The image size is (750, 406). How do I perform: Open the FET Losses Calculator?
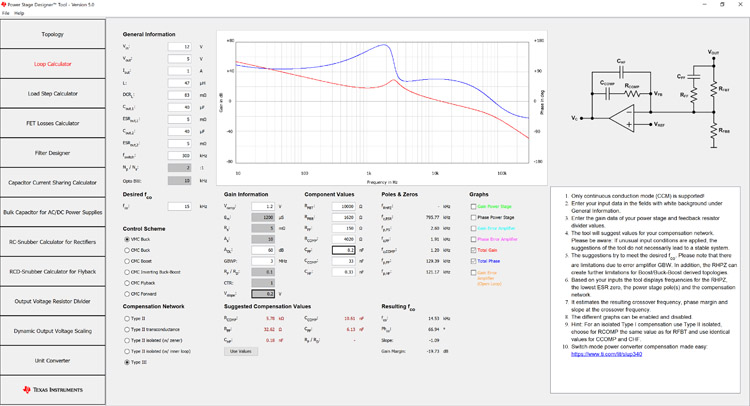click(x=53, y=123)
